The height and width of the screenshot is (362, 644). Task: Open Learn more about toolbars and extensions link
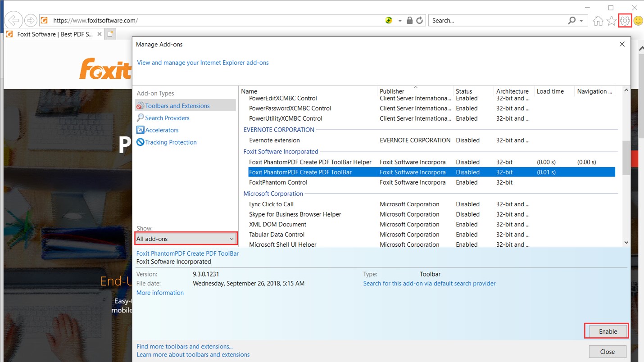(x=193, y=354)
